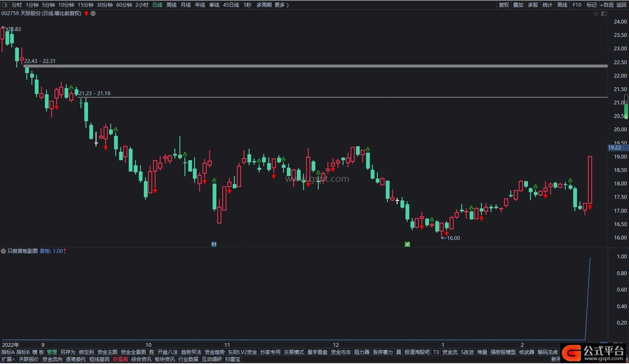Toggle the sidebar panel icon at top-left
Viewport: 629px width, 364px height.
click(5, 5)
